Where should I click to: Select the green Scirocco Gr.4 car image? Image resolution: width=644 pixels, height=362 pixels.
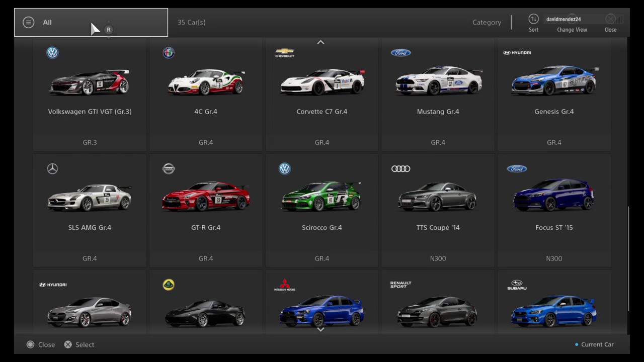322,197
